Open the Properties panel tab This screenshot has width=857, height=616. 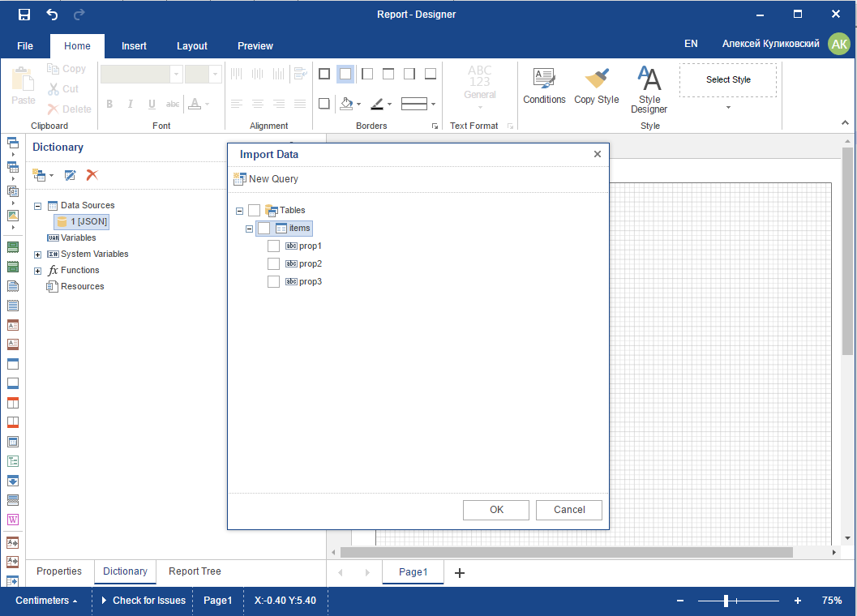pos(59,571)
